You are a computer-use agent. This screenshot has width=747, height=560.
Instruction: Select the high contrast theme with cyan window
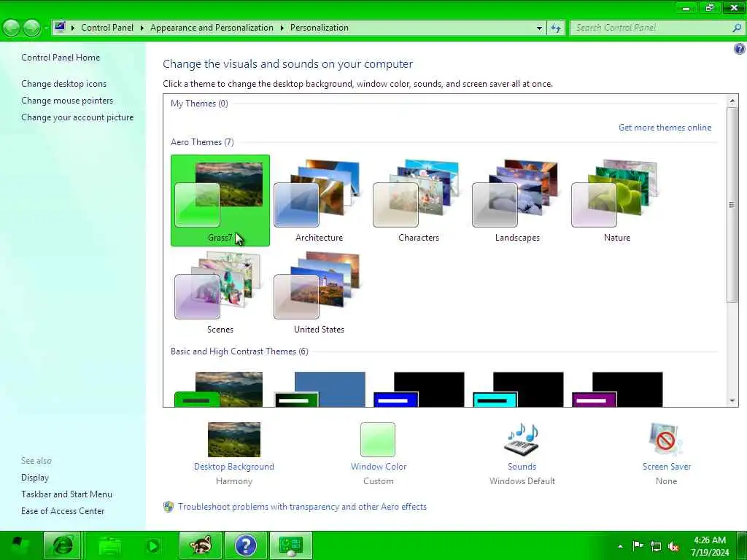pos(519,389)
